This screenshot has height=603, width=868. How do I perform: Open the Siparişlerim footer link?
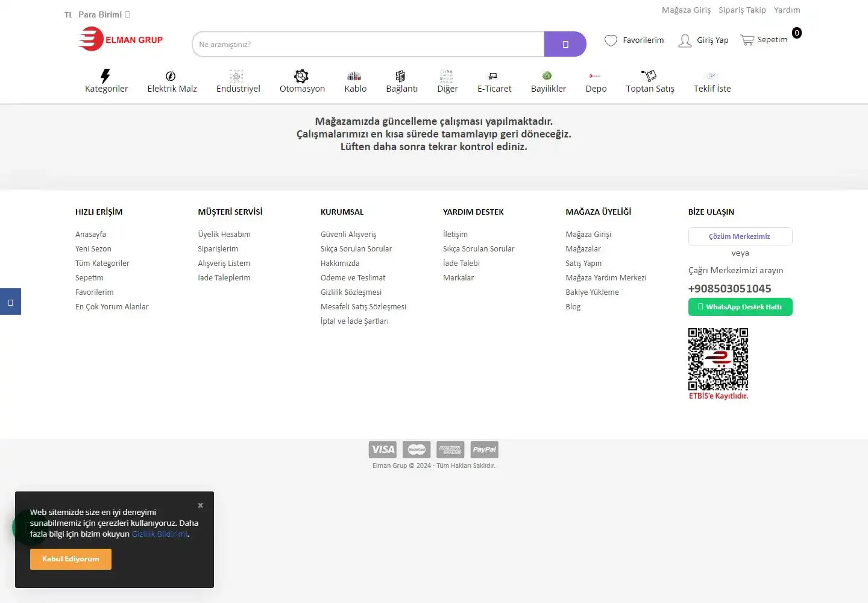(x=218, y=248)
